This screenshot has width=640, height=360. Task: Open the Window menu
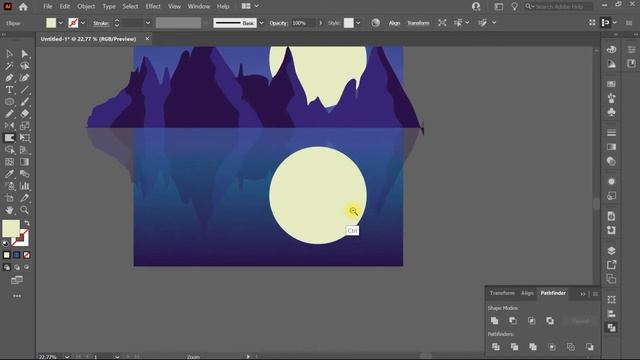tap(199, 6)
